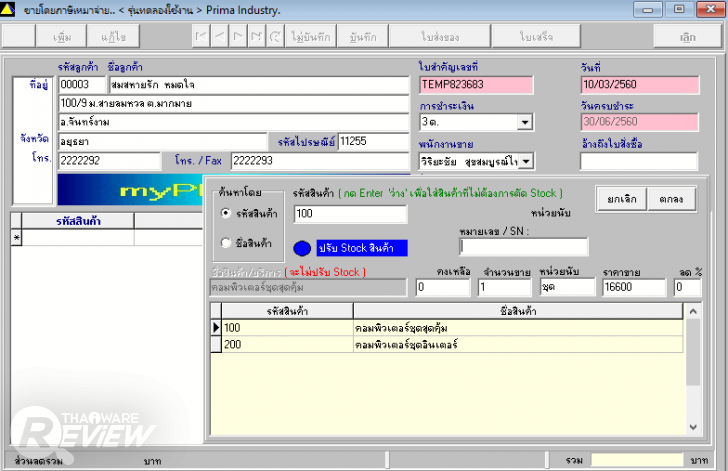Click product name field คอมพิวเตอร์ชุดสุดคุ้ม

308,288
